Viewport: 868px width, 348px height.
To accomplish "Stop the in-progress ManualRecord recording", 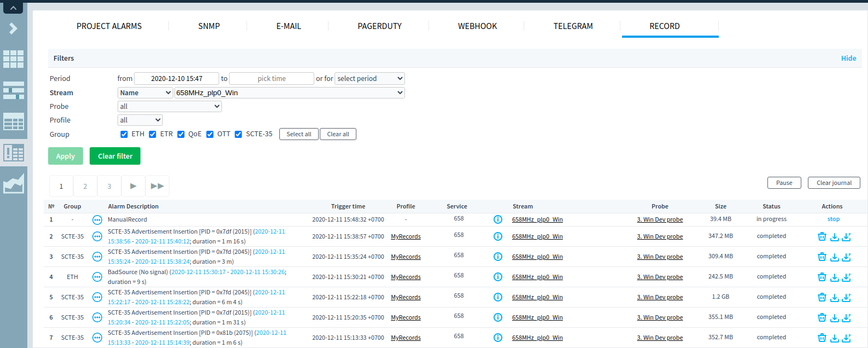I will (x=833, y=219).
